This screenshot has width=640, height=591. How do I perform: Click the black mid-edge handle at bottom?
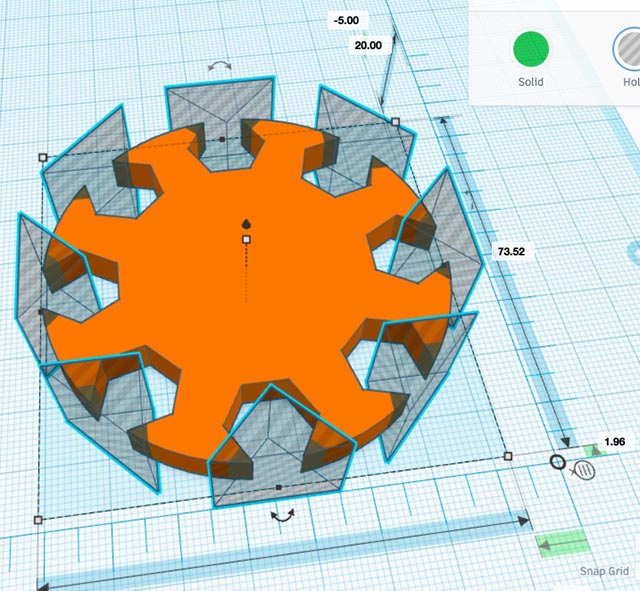coord(278,488)
